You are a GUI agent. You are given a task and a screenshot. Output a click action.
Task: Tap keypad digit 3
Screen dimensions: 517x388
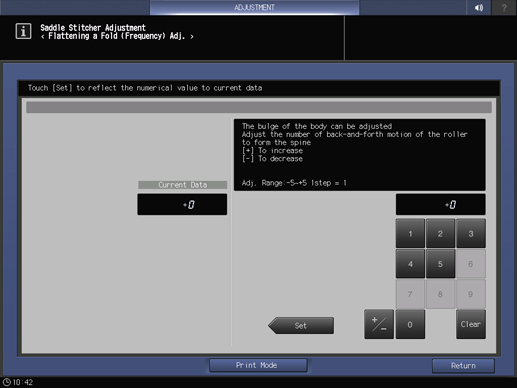[x=471, y=233]
